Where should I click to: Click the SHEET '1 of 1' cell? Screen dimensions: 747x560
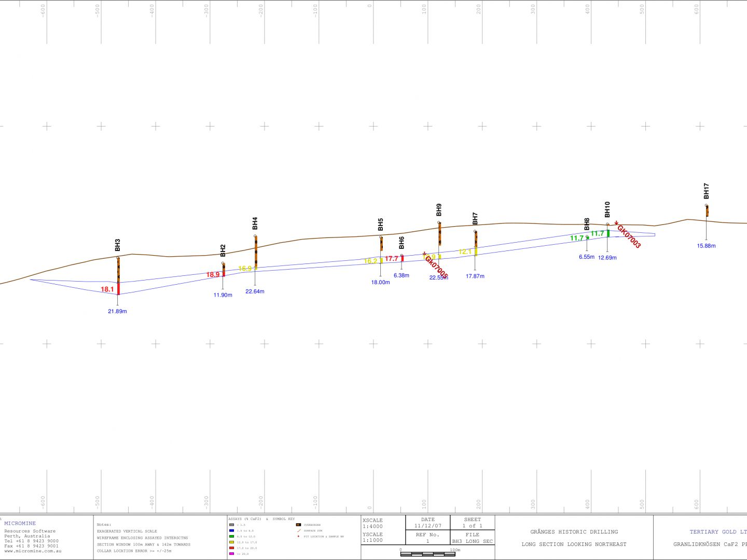(473, 523)
